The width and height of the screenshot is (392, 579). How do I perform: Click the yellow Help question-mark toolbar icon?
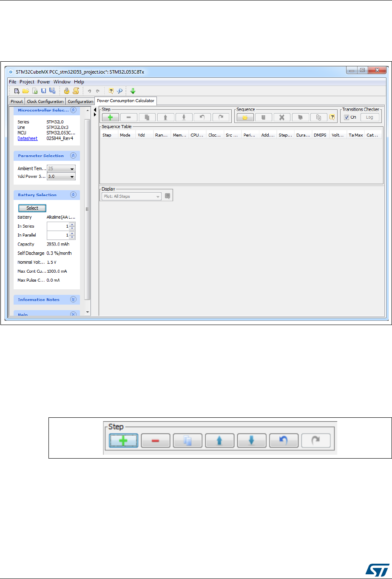(x=111, y=91)
